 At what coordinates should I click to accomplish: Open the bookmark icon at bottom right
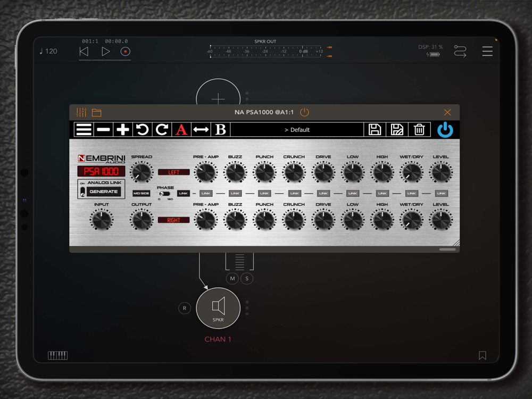(483, 355)
